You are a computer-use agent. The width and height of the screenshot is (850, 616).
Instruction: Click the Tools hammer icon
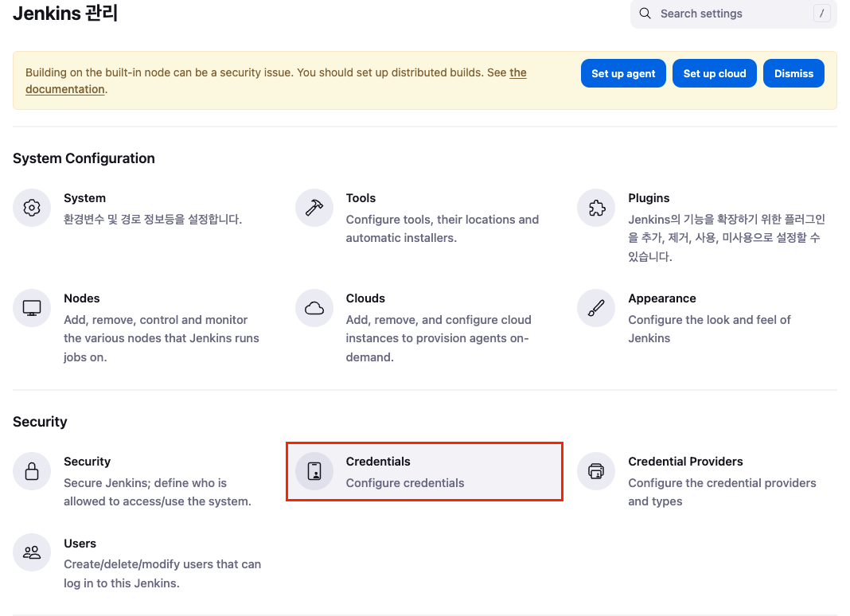(x=314, y=208)
